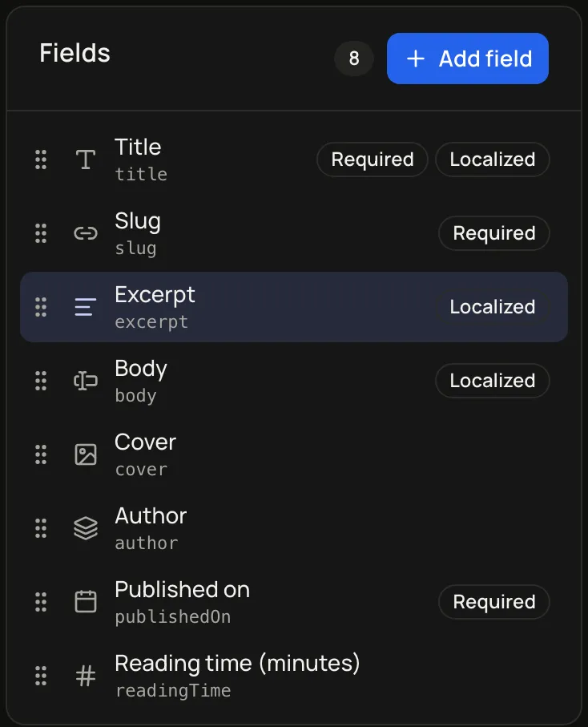Click the lowercase slug identifier text
This screenshot has height=727, width=588.
[135, 248]
